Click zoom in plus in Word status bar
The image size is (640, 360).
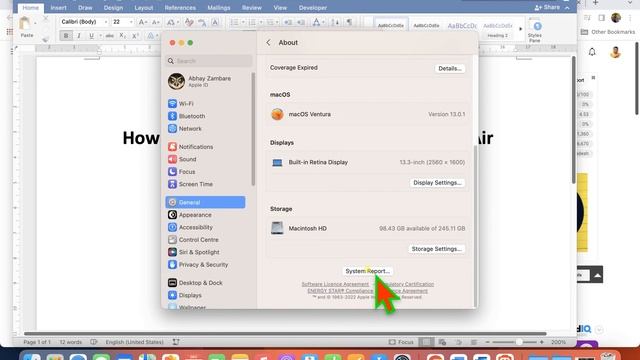tap(542, 342)
